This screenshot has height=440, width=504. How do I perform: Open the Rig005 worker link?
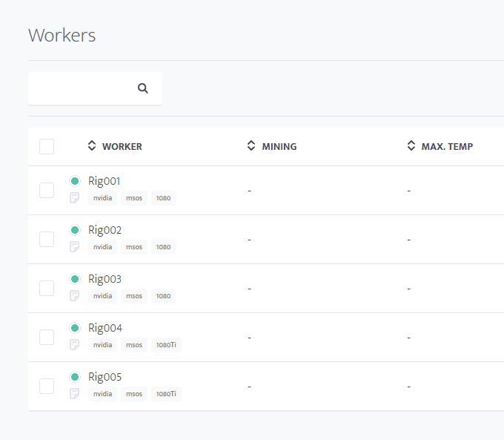point(105,377)
